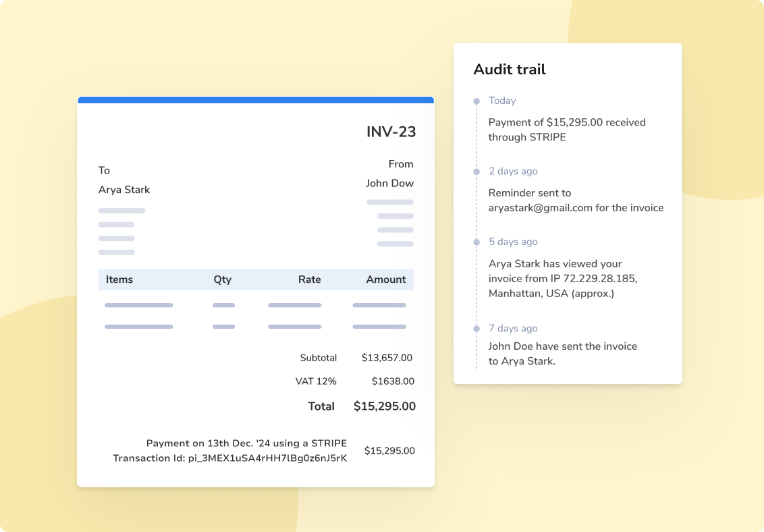
Task: Select the Stripe Transaction Id line
Action: [230, 458]
